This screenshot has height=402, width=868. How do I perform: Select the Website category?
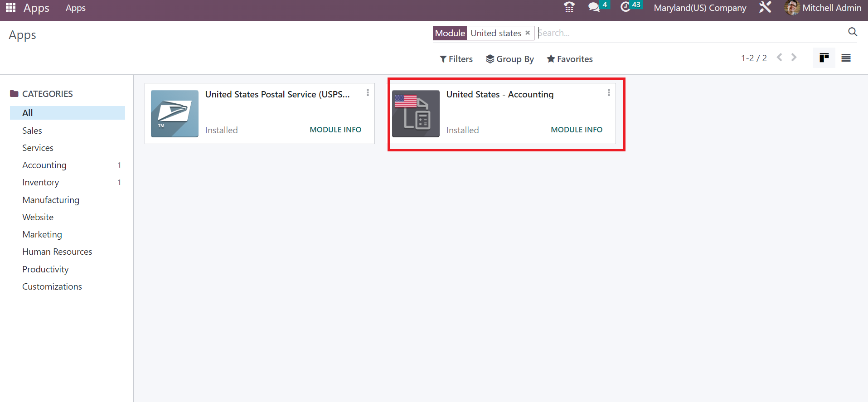click(68, 217)
